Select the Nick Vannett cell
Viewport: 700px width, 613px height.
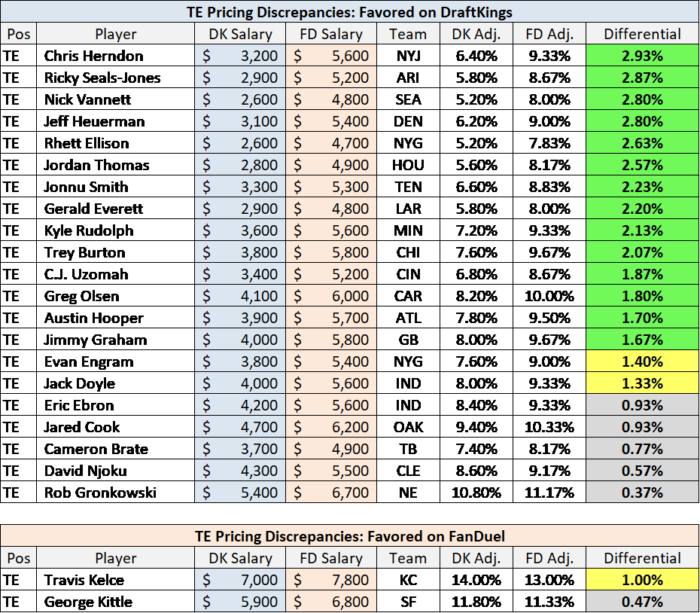click(x=116, y=99)
